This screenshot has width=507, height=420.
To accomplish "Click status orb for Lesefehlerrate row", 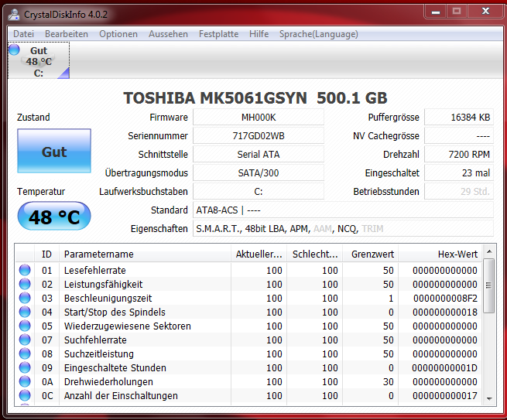I will click(x=25, y=270).
